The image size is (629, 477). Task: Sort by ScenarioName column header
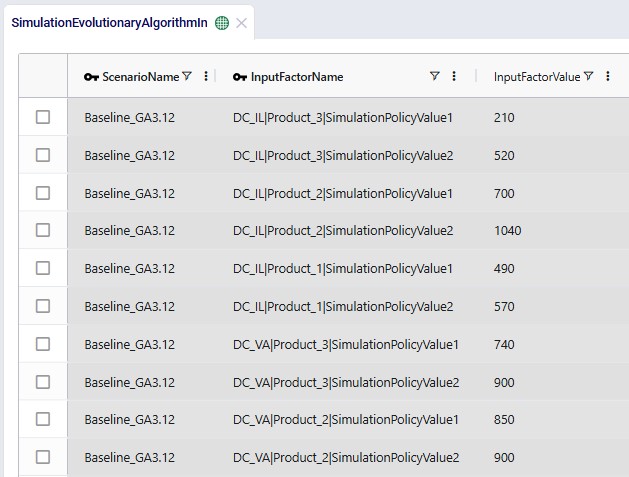[140, 77]
